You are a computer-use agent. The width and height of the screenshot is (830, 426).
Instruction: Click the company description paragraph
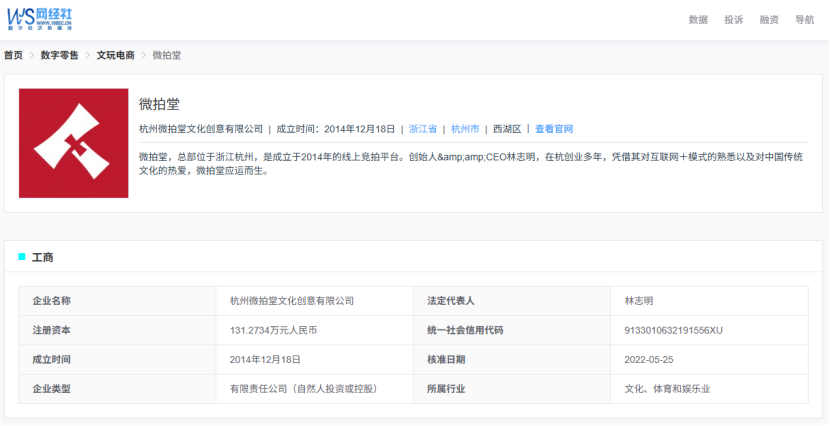coord(471,164)
